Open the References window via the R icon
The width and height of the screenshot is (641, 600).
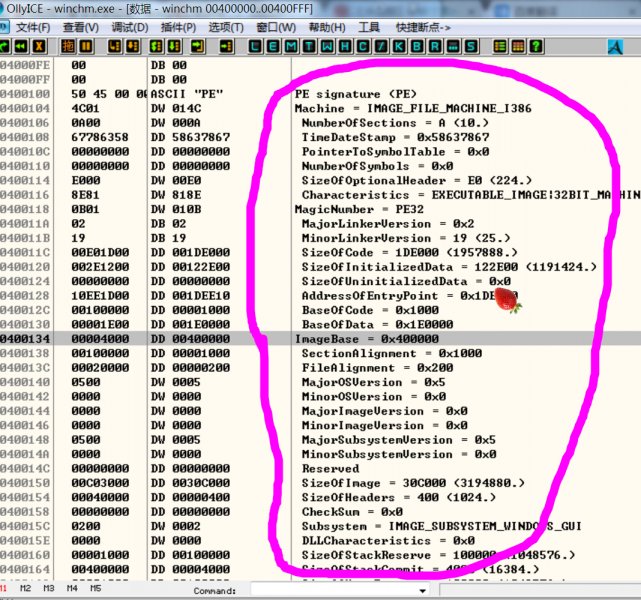tap(435, 46)
